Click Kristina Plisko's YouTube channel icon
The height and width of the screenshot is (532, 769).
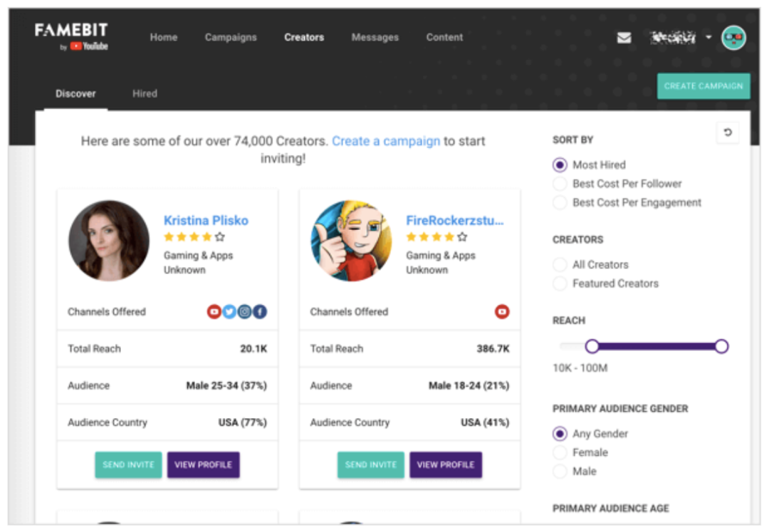[214, 311]
